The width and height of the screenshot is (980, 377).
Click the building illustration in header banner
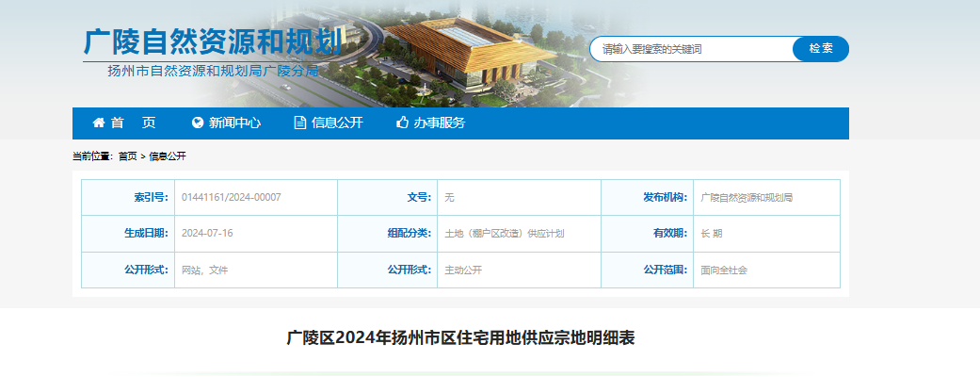(468, 53)
